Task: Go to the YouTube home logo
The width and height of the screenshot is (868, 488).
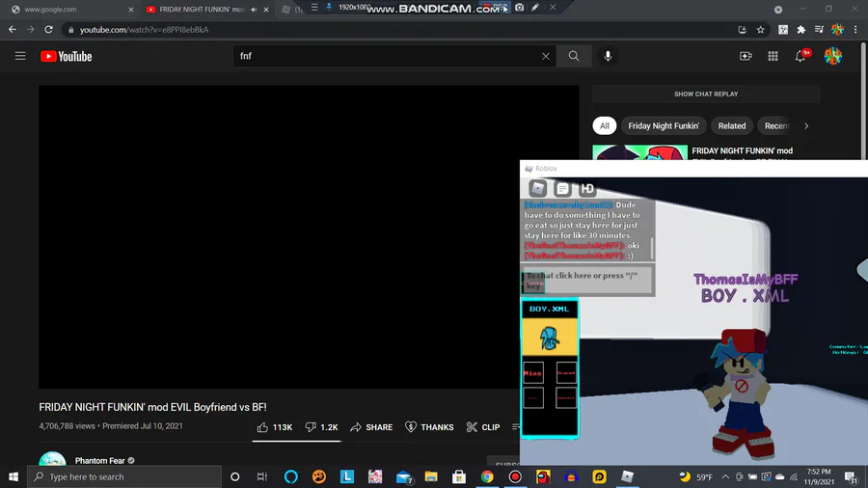Action: (x=66, y=57)
